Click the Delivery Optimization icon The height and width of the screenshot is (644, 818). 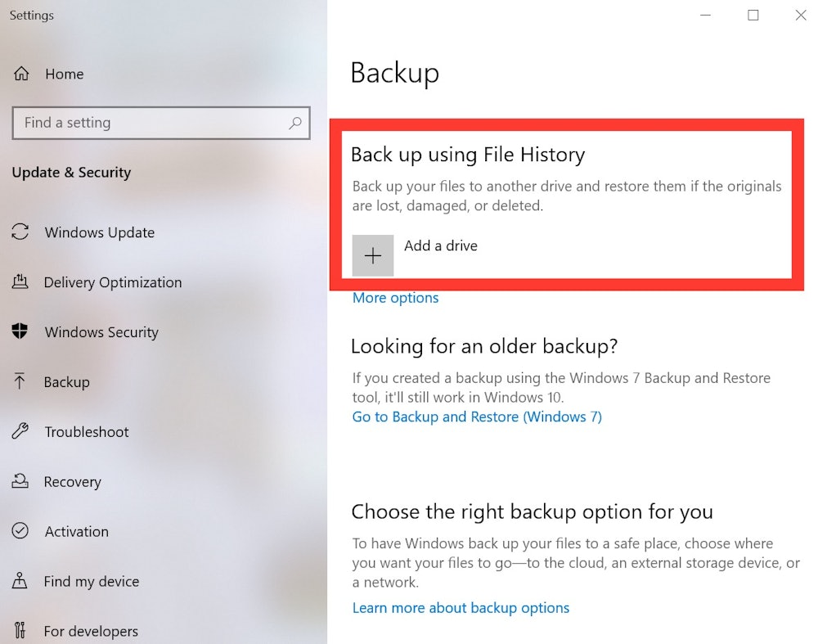pos(20,282)
